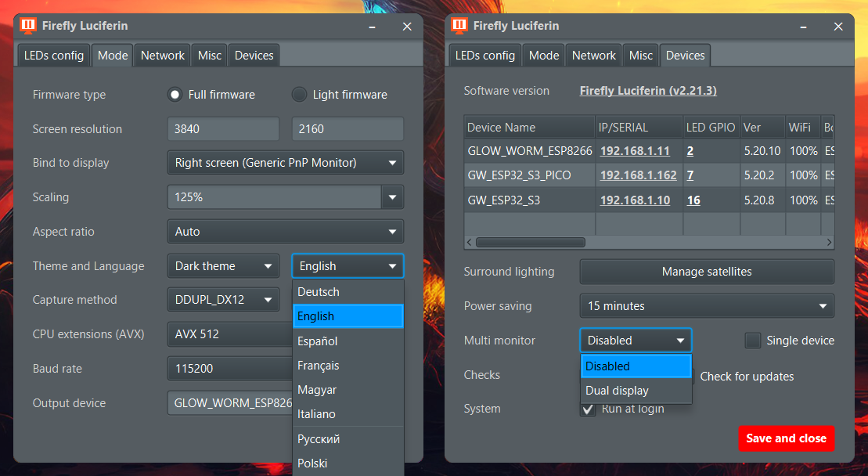Viewport: 868px width, 476px height.
Task: Collapse the English language dropdown
Action: [x=348, y=266]
